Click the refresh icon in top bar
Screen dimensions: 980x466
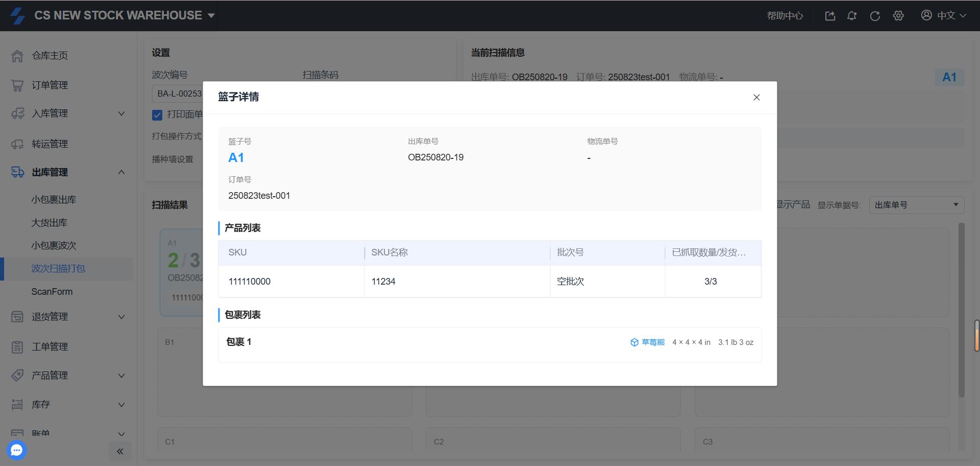[x=875, y=16]
